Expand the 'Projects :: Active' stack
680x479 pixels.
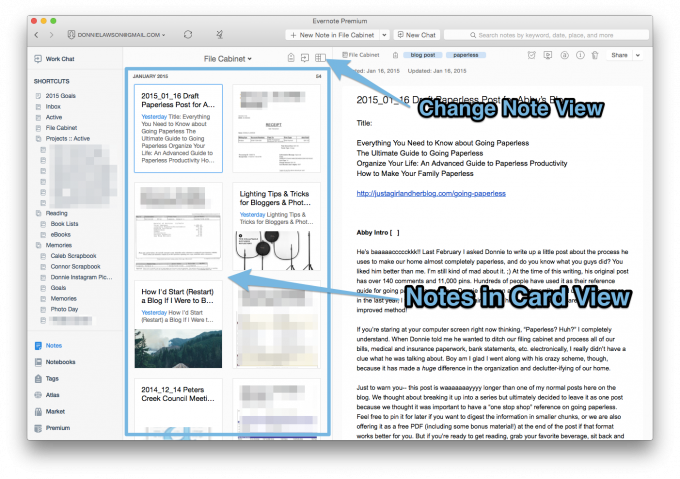[x=63, y=139]
